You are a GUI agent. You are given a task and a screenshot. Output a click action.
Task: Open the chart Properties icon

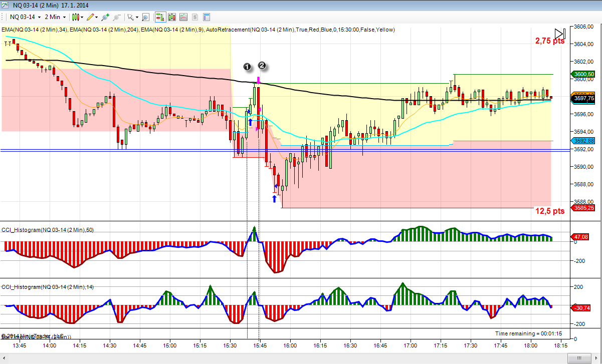click(206, 17)
